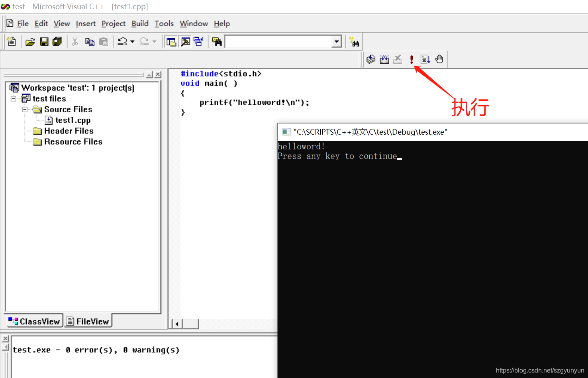Click the workspace pane expand docking button
Image resolution: width=588 pixels, height=378 pixels.
149,74
